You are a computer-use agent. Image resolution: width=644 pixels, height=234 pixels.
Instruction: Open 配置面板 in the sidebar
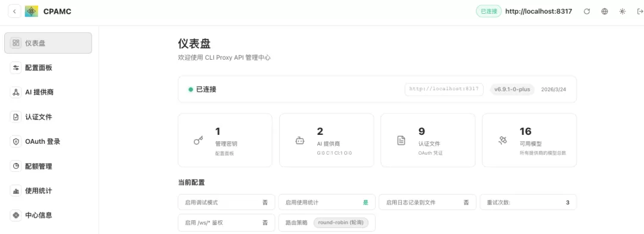pyautogui.click(x=48, y=68)
